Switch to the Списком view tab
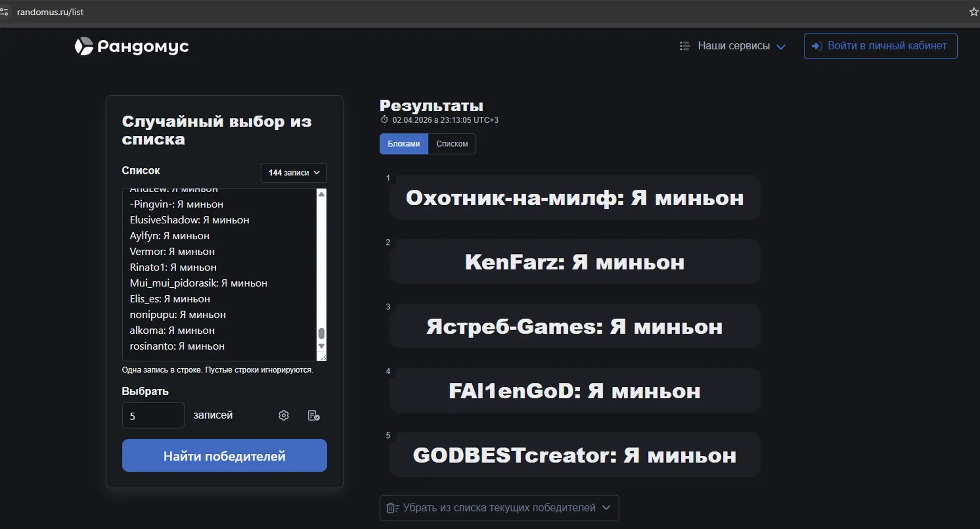This screenshot has width=980, height=529. (x=452, y=144)
